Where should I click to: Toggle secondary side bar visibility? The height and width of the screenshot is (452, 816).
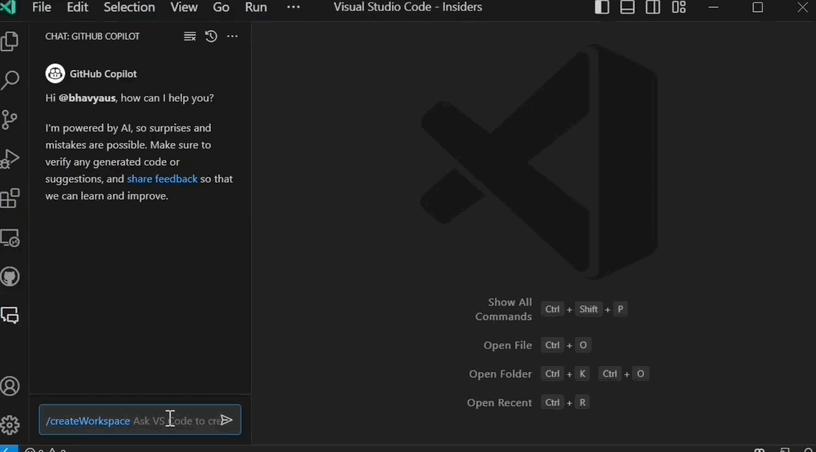[x=653, y=7]
